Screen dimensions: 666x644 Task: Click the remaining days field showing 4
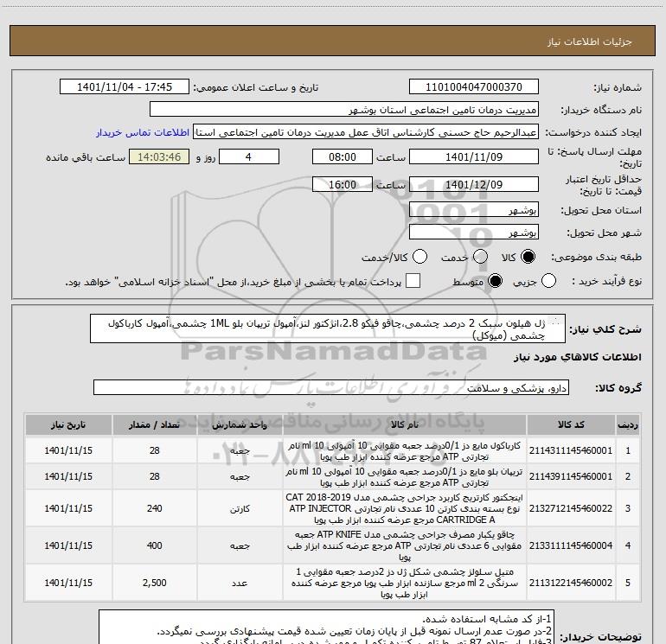[x=249, y=156]
